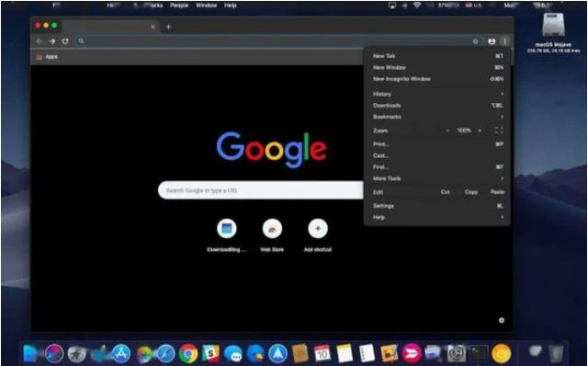Click Copy in the Edit row
The image size is (588, 366).
click(x=471, y=192)
